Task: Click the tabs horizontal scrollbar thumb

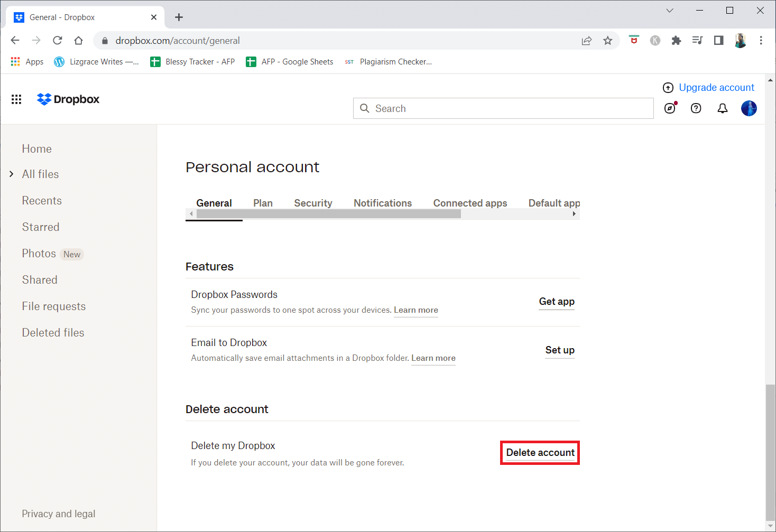Action: tap(328, 214)
